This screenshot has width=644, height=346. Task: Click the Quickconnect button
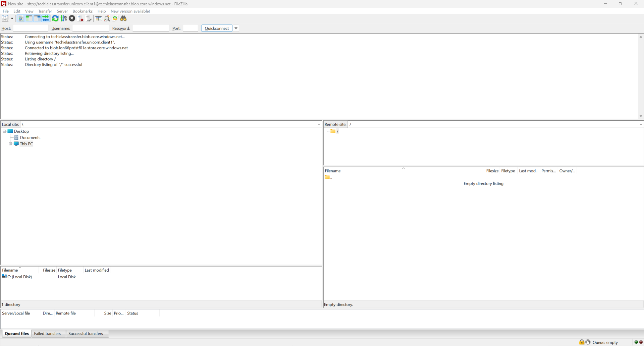click(x=217, y=28)
